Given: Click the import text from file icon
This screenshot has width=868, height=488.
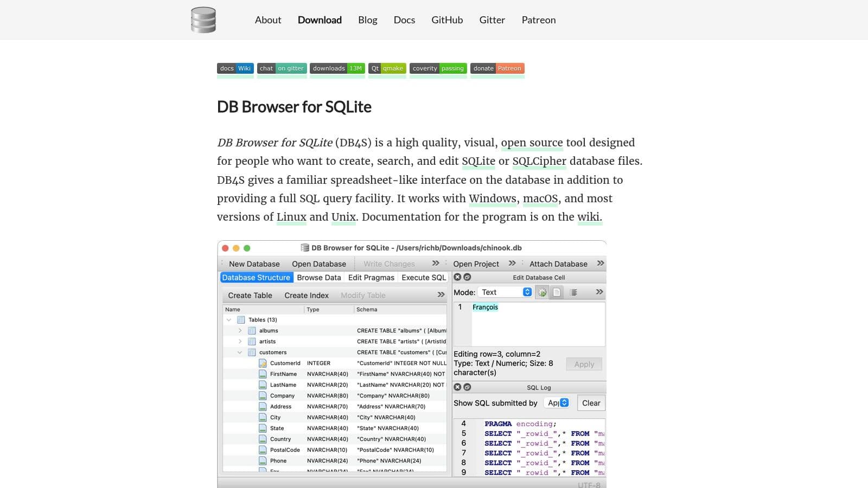Looking at the screenshot, I should 542,292.
